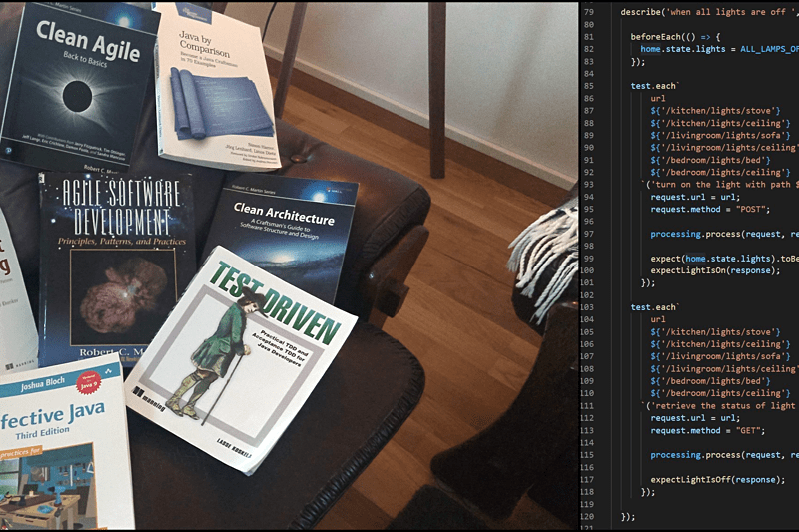Click line number 102 in the gutter

tap(587, 295)
